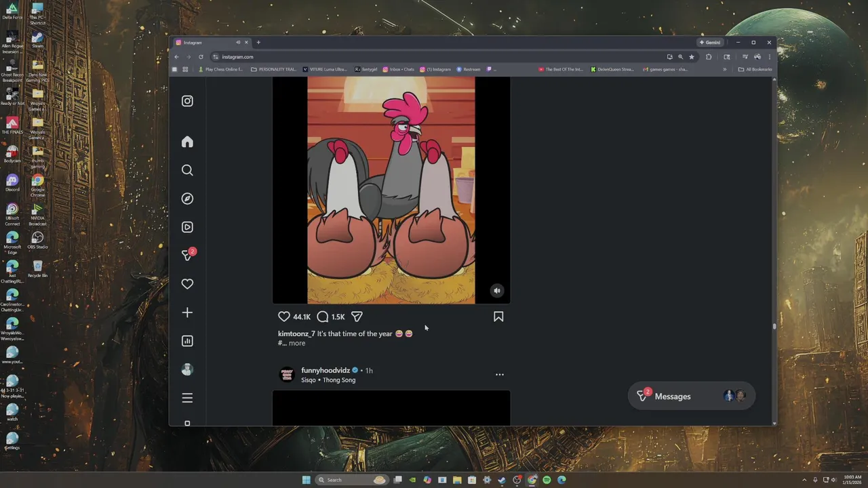Select NVIDIA Broadcast desktop shortcut
The image size is (868, 488).
tap(37, 215)
